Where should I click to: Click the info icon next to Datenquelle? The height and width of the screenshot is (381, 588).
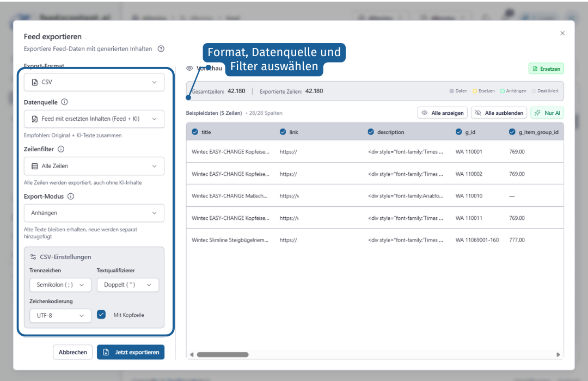point(64,102)
